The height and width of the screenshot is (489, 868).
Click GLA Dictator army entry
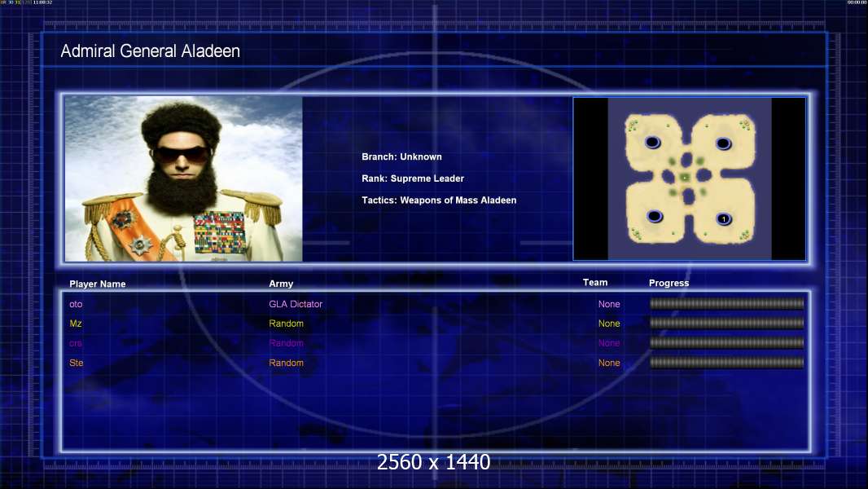(x=296, y=304)
